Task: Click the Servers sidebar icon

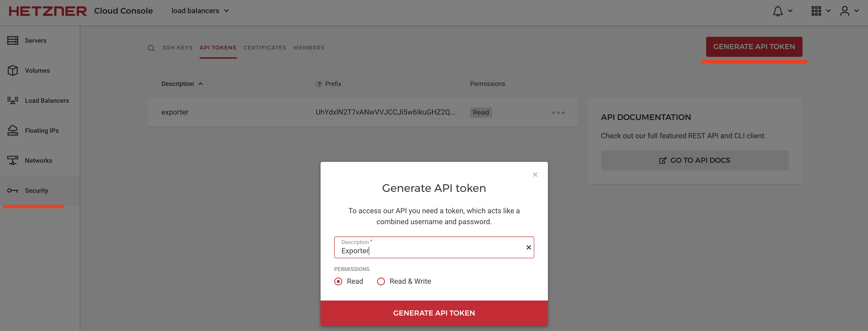Action: click(x=13, y=40)
